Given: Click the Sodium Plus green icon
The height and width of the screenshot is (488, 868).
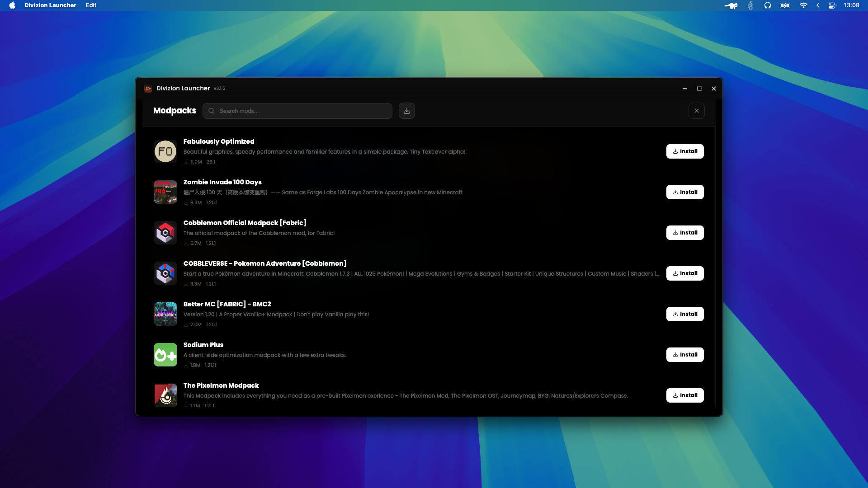Looking at the screenshot, I should [165, 355].
